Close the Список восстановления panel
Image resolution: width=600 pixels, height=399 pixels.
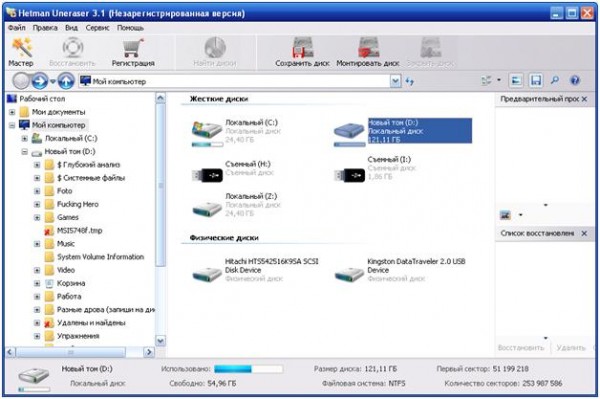pos(584,233)
